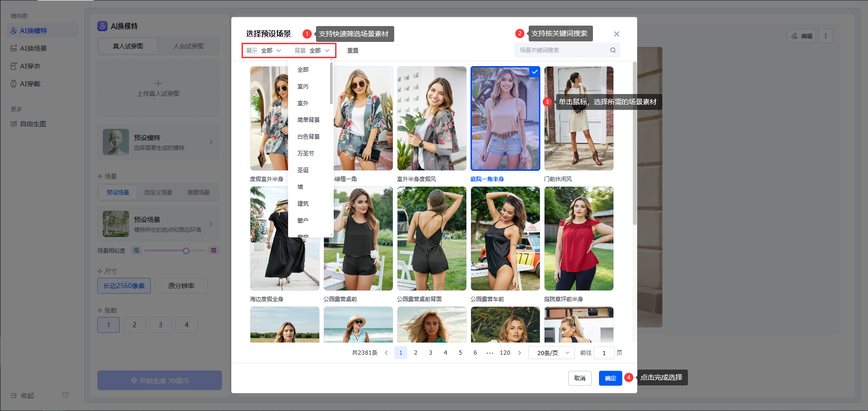Expand the 展示 filter dropdown
This screenshot has width=868, height=411.
click(x=264, y=50)
